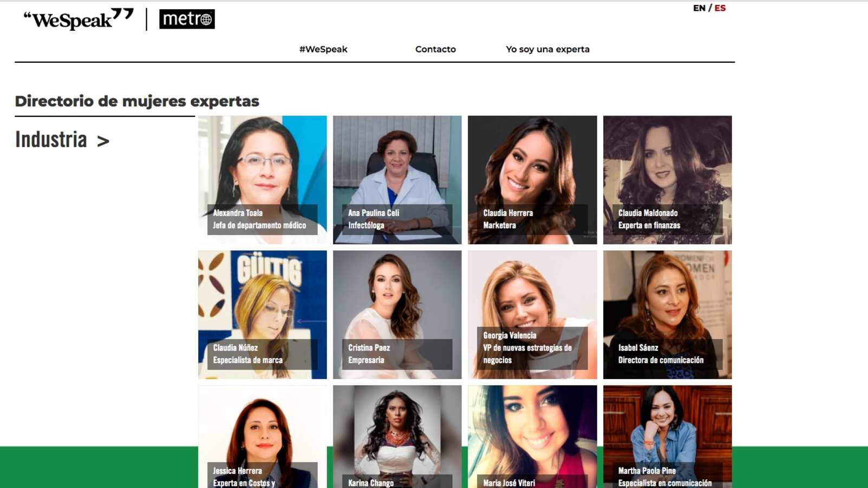View Isabel Sáenz communication director profile
The height and width of the screenshot is (488, 868).
668,315
